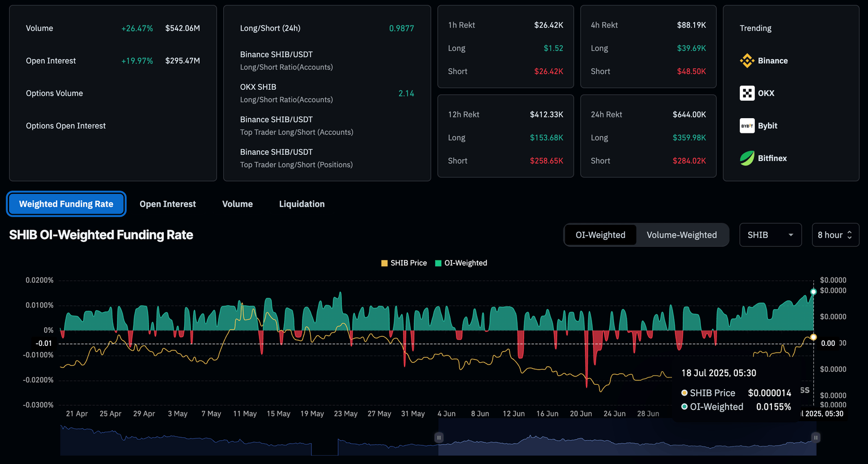Click the right range slider handle
This screenshot has height=464, width=868.
(x=815, y=437)
